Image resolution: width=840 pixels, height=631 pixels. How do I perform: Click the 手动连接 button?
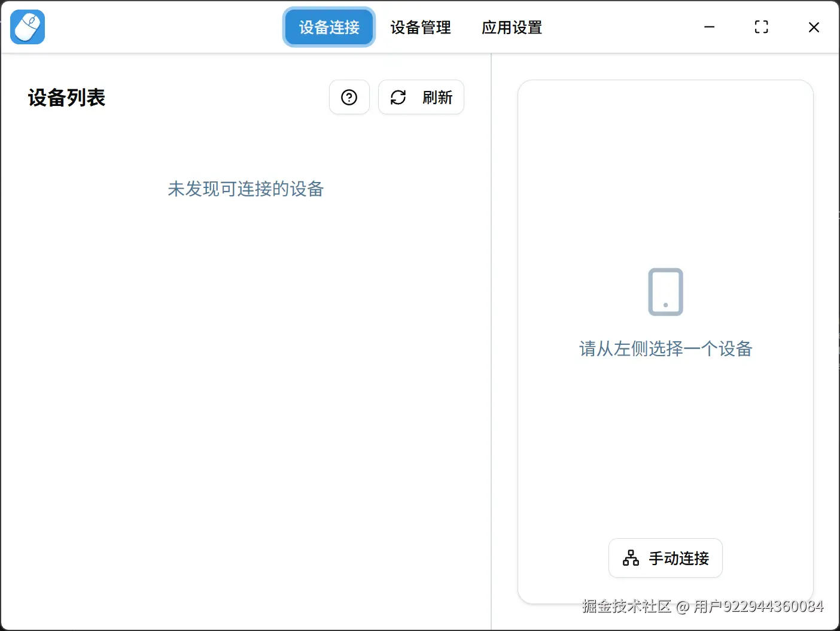pos(665,558)
